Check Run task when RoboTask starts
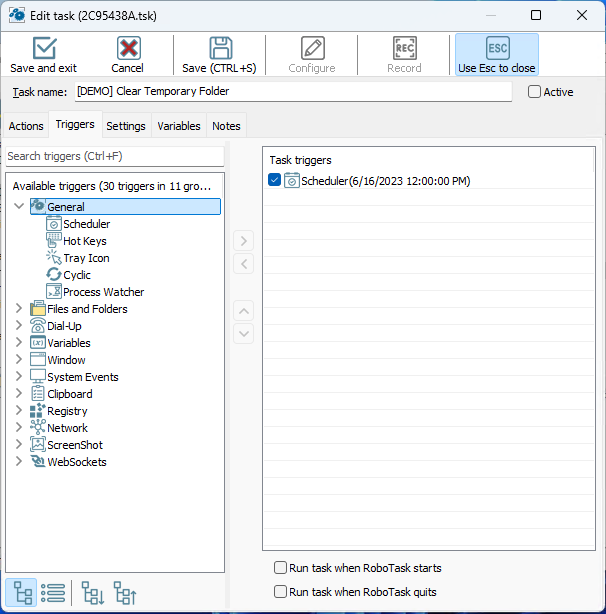 click(281, 568)
